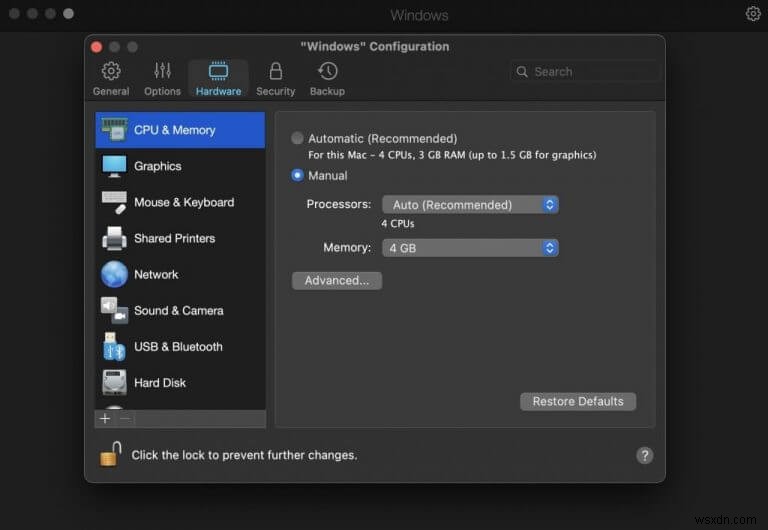The height and width of the screenshot is (530, 768).
Task: Close the Configuration window with red button
Action: [96, 47]
